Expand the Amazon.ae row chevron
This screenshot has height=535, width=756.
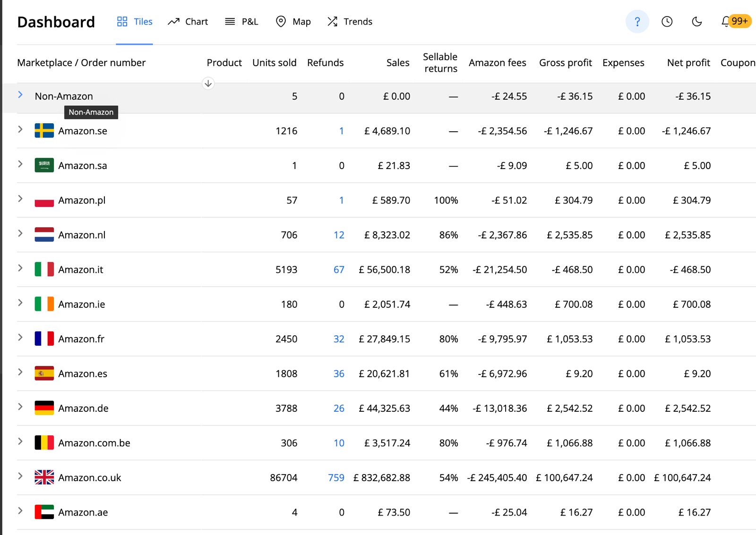20,510
